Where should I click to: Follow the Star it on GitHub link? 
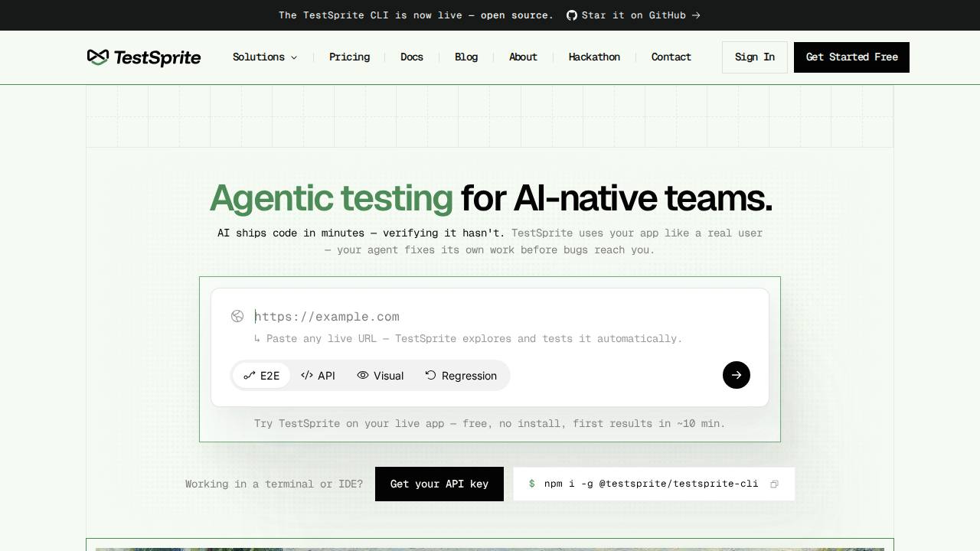[x=633, y=15]
